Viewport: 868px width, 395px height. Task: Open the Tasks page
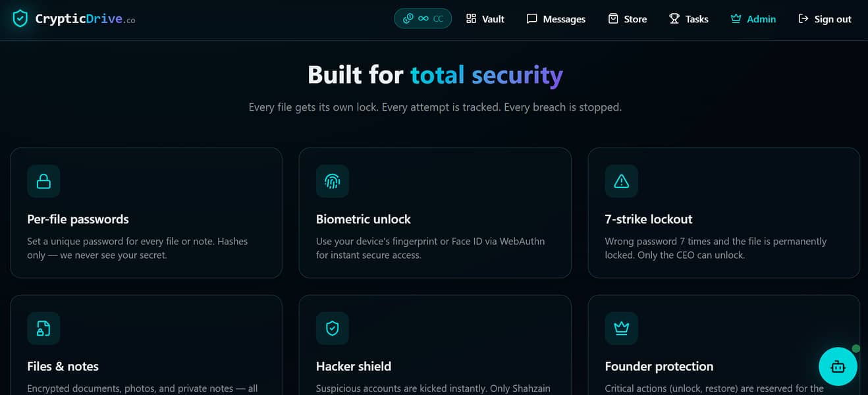click(688, 19)
